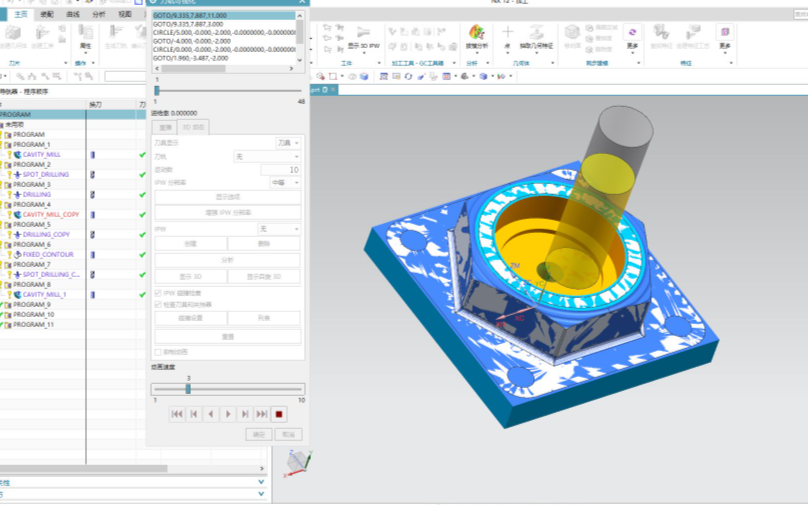The width and height of the screenshot is (808, 505).
Task: Click the animation speed slider handle
Action: (x=187, y=389)
